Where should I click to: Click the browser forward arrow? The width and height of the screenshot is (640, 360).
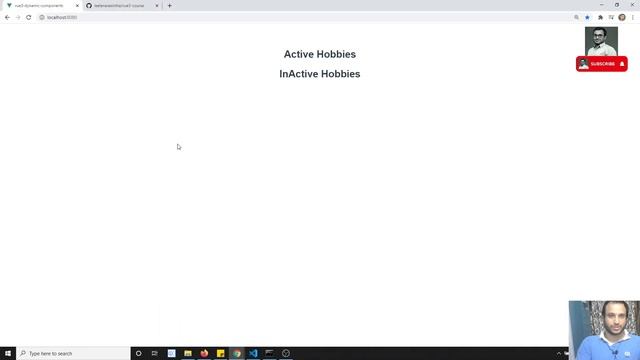pos(18,18)
